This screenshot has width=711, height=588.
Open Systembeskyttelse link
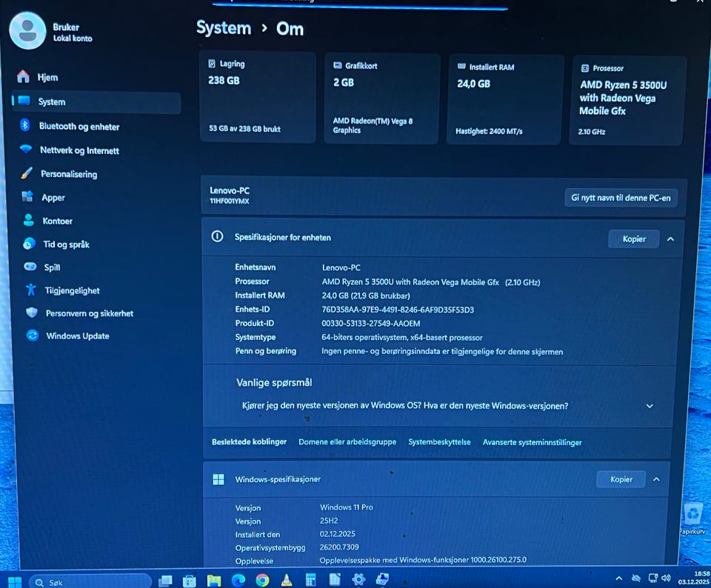pyautogui.click(x=439, y=442)
